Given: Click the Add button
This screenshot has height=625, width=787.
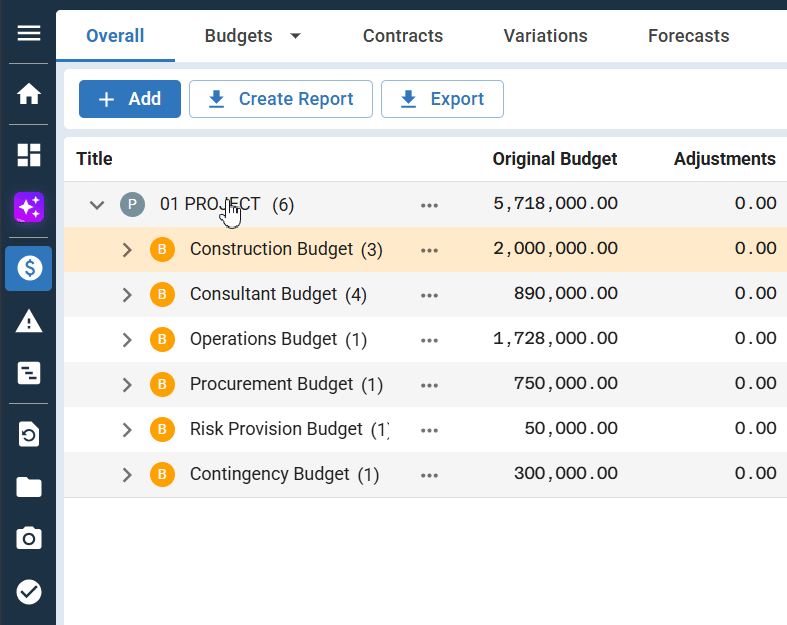Looking at the screenshot, I should tap(130, 99).
